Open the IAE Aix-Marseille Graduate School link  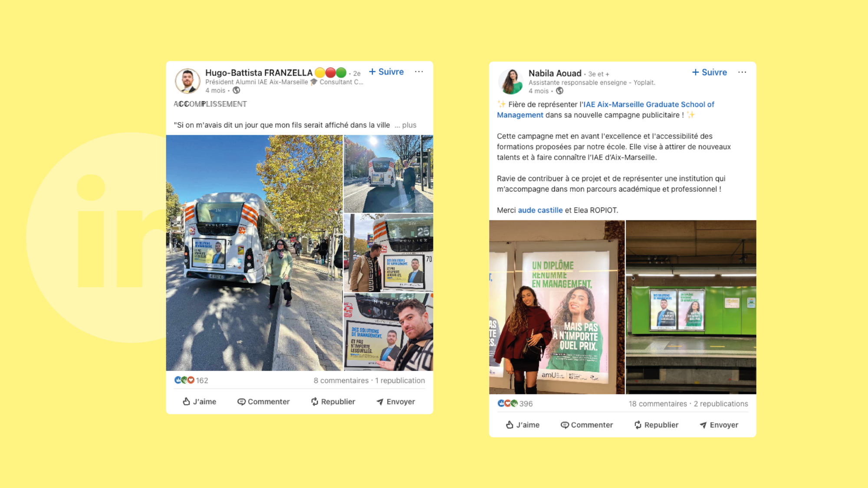605,110
